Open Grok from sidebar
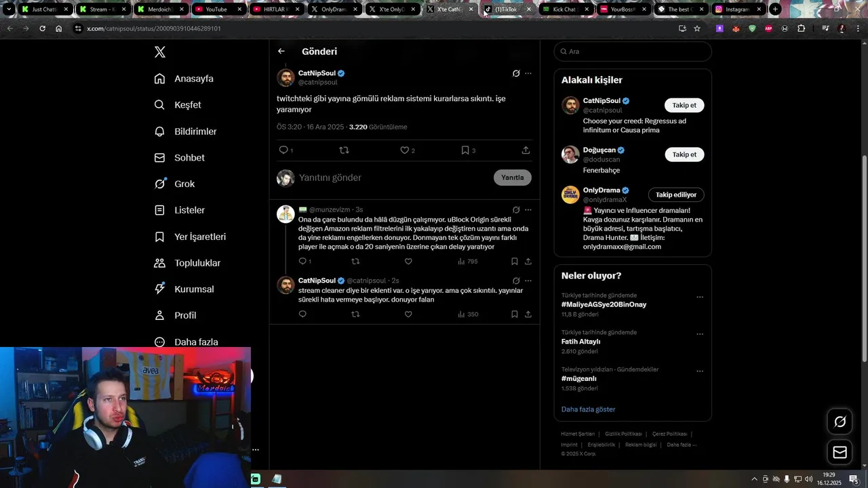Screen dimensions: 868x488 174,184
